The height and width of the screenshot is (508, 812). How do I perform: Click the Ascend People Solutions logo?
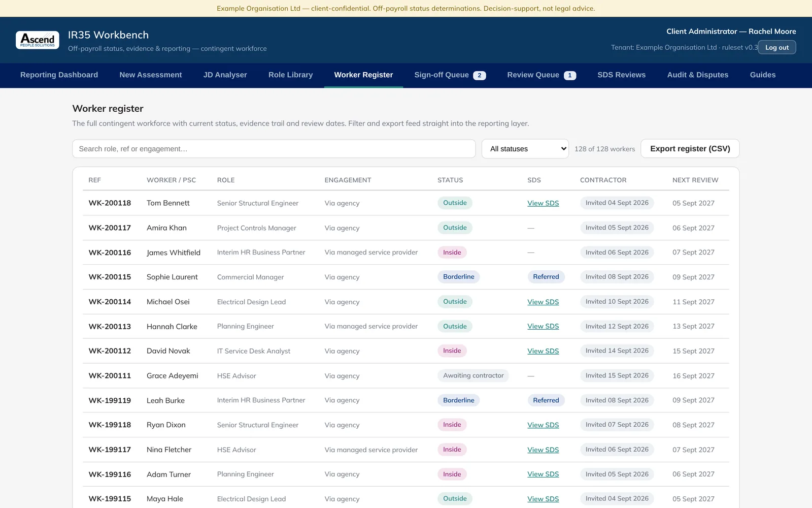tap(38, 40)
